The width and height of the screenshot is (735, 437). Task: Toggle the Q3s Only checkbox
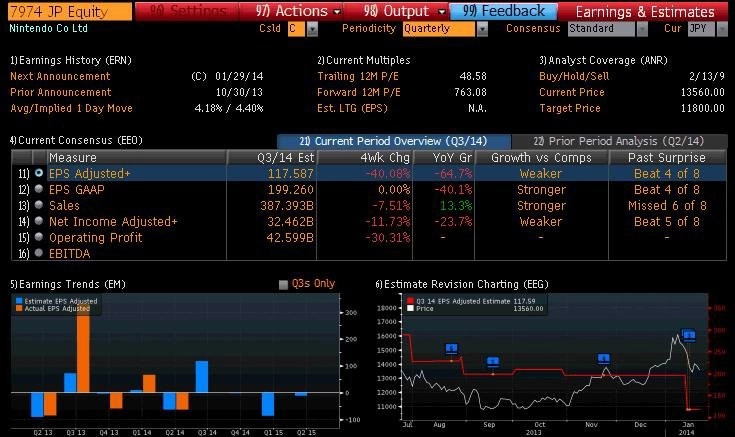(x=283, y=285)
